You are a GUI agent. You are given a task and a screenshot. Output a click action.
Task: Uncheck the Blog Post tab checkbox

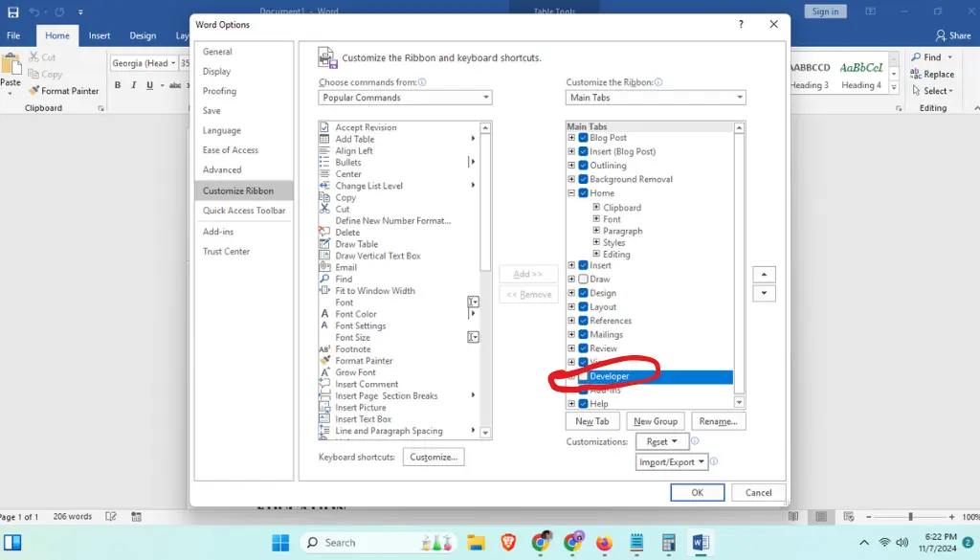coord(583,138)
